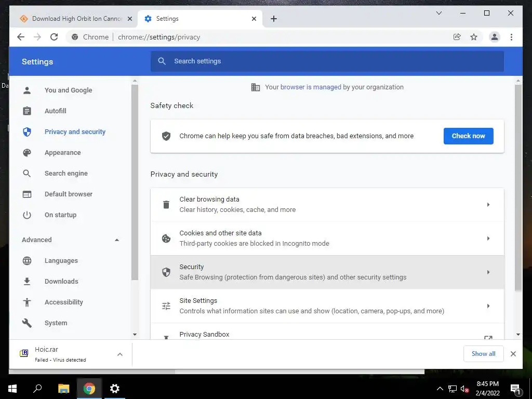
Task: Expand the Clear browsing data arrow
Action: coord(488,205)
